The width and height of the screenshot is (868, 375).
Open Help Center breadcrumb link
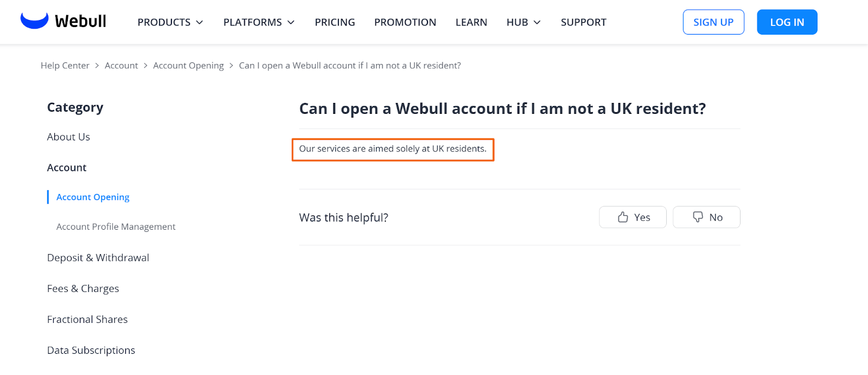coord(65,66)
